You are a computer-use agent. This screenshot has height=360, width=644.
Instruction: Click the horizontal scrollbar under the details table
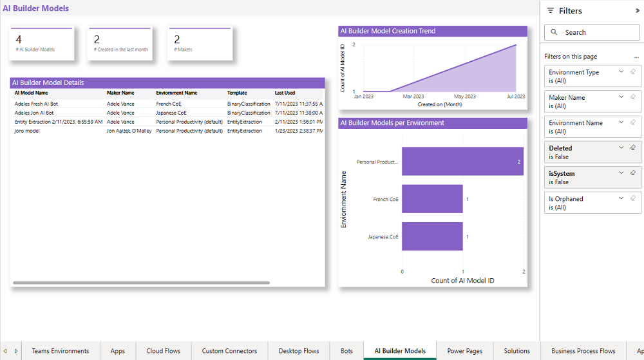[x=141, y=283]
